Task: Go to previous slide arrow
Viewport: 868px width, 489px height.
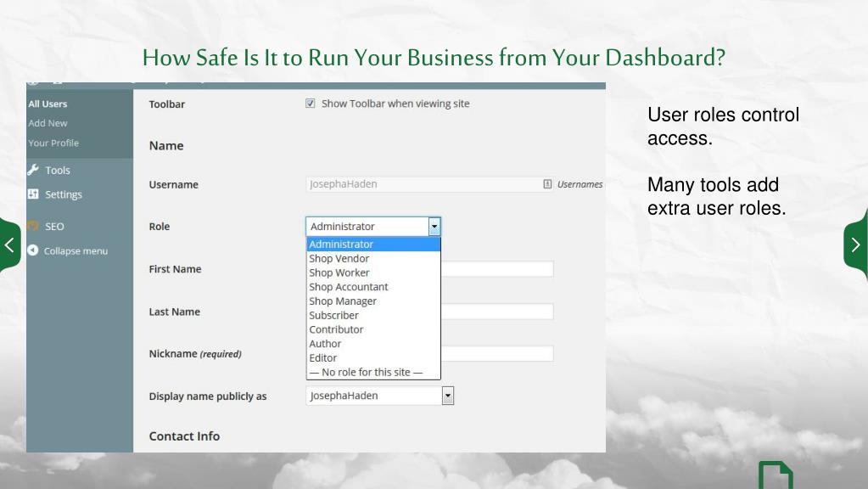Action: coord(9,244)
